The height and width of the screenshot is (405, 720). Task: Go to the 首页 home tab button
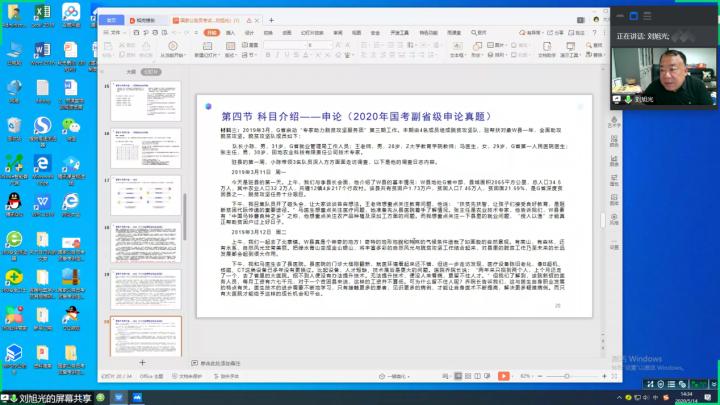(112, 19)
